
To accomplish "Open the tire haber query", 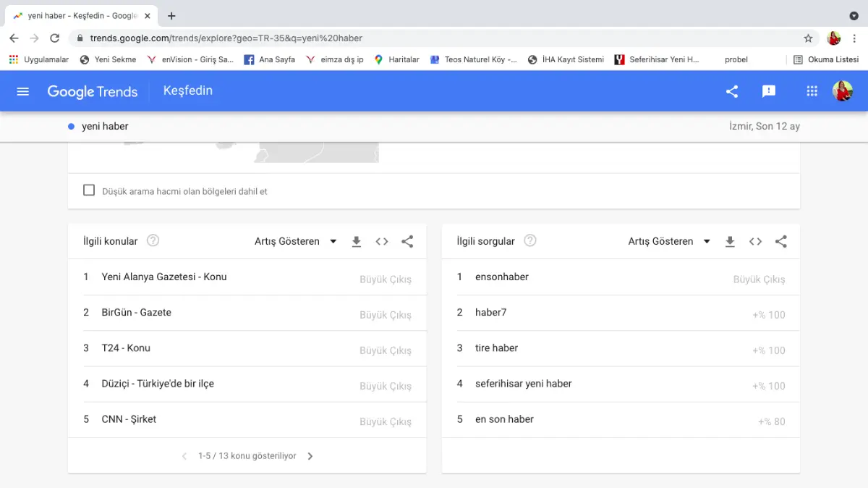I will (497, 348).
